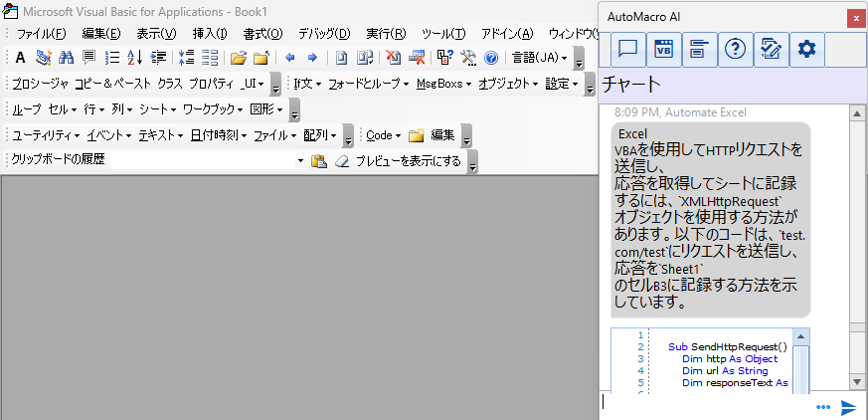Click the プロパティ button
Viewport: 868px width, 420px height.
coord(211,84)
